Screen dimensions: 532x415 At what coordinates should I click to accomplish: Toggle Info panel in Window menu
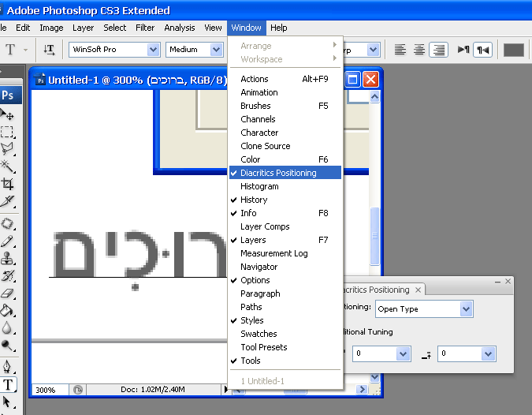(x=285, y=213)
